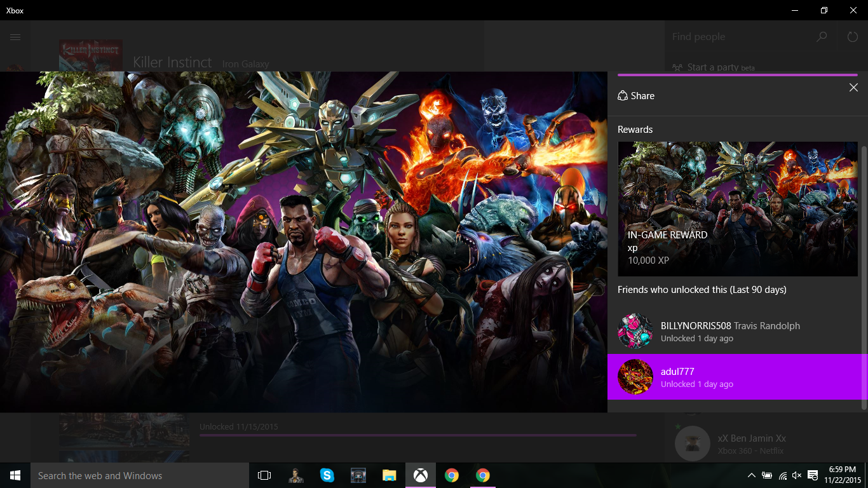Open BILLYNORRIS508's avatar picture
This screenshot has height=488, width=868.
coord(635,331)
